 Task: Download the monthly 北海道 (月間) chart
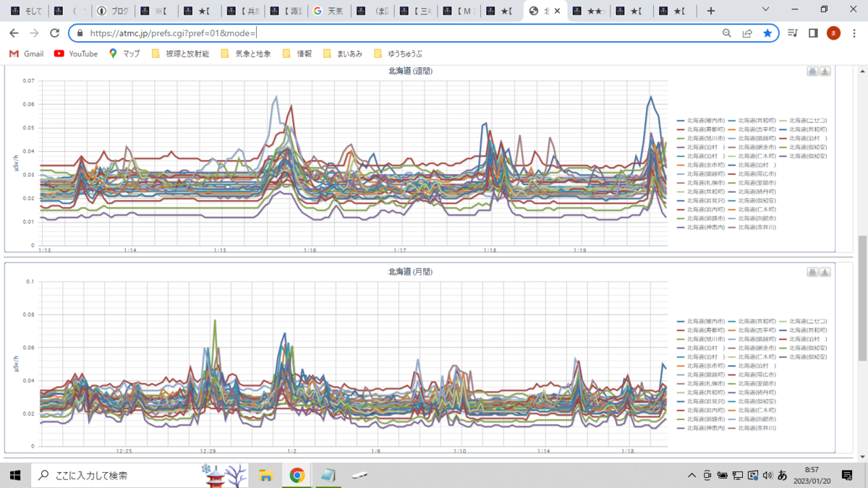point(825,272)
